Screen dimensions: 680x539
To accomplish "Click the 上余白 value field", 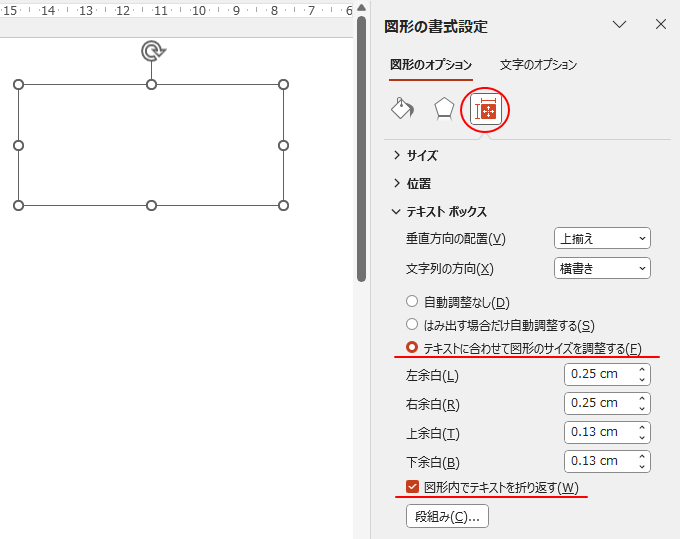I will [600, 432].
